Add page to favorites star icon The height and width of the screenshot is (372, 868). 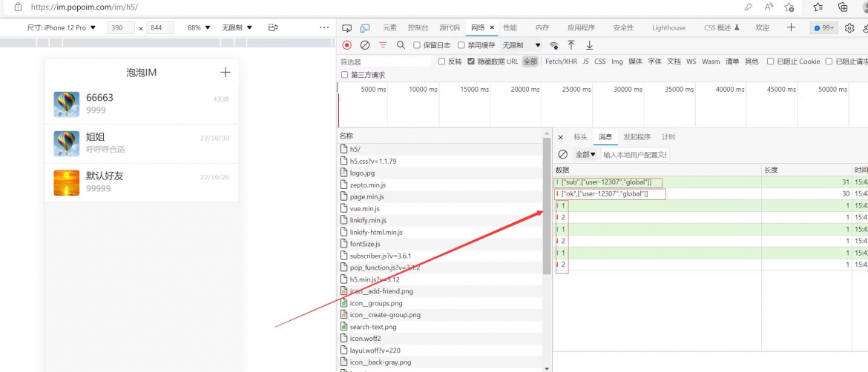(789, 7)
